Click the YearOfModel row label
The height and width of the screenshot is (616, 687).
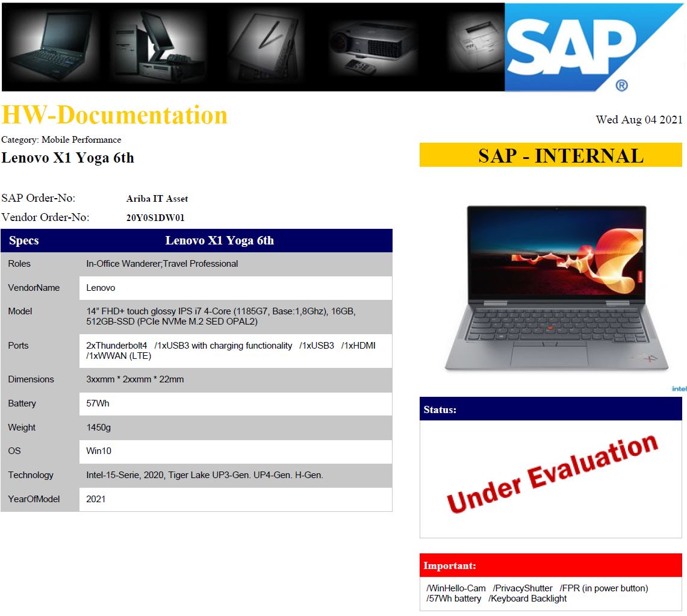point(34,499)
